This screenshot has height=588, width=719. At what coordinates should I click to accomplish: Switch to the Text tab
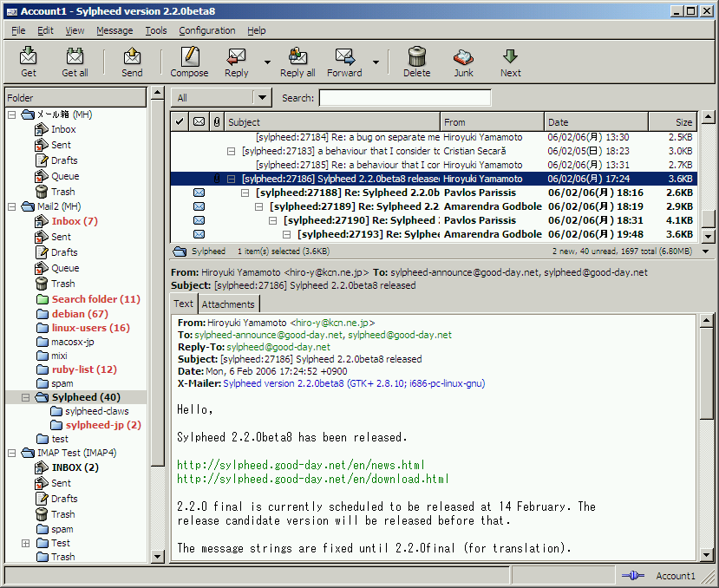(183, 304)
